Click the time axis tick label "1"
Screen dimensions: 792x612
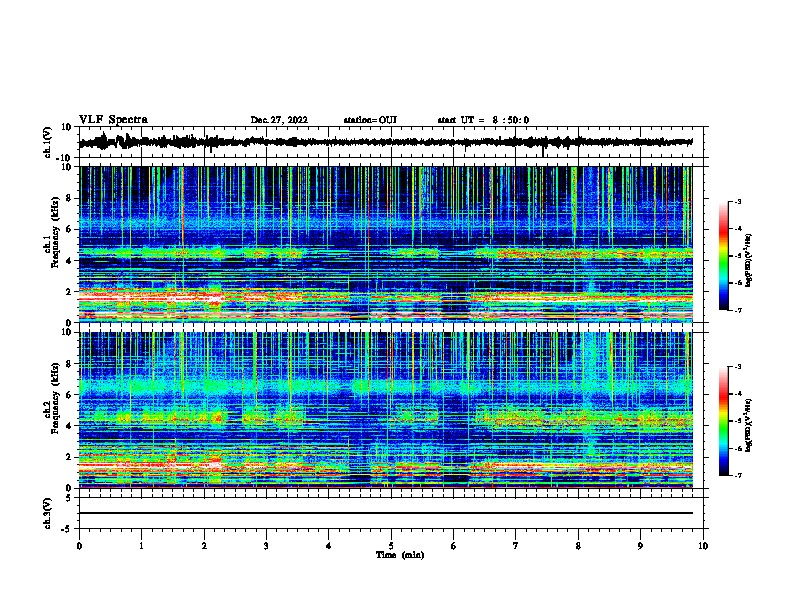coord(141,546)
